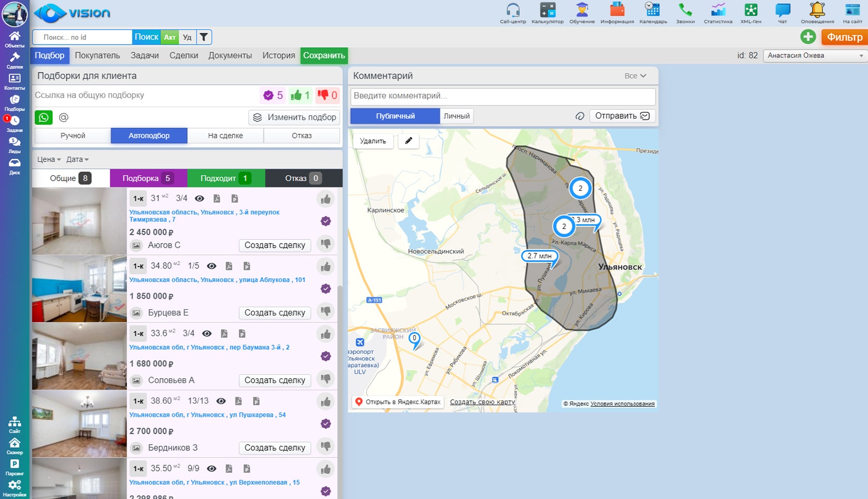868x499 pixels.
Task: Click the WhatsApp share icon
Action: (44, 118)
